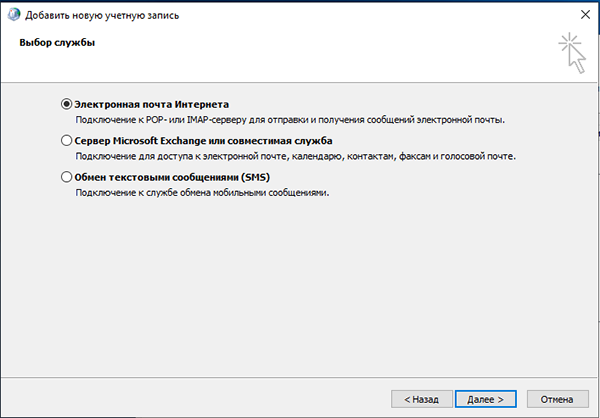This screenshot has height=418, width=600.
Task: Go back with the Назад button
Action: (x=422, y=399)
